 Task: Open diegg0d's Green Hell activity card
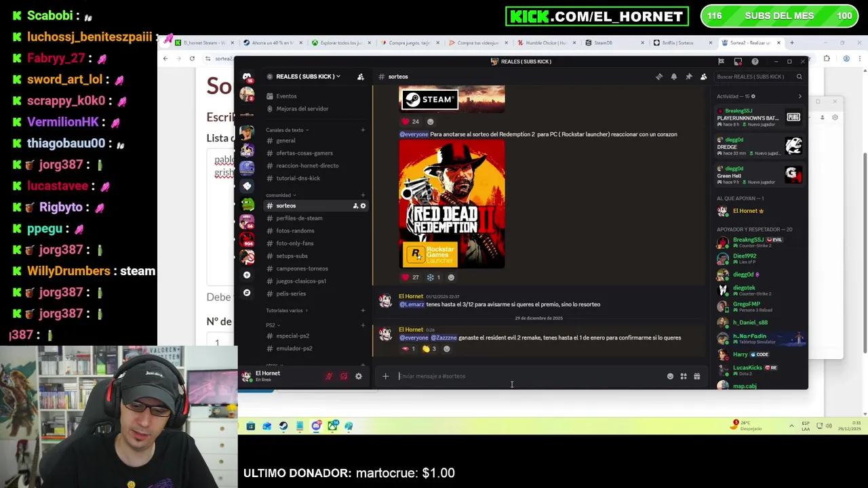point(759,175)
